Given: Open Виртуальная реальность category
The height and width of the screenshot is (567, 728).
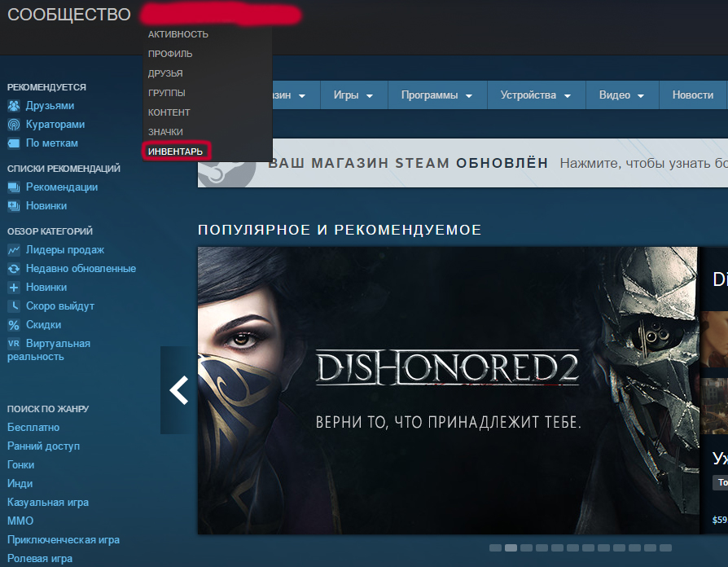Looking at the screenshot, I should click(49, 350).
